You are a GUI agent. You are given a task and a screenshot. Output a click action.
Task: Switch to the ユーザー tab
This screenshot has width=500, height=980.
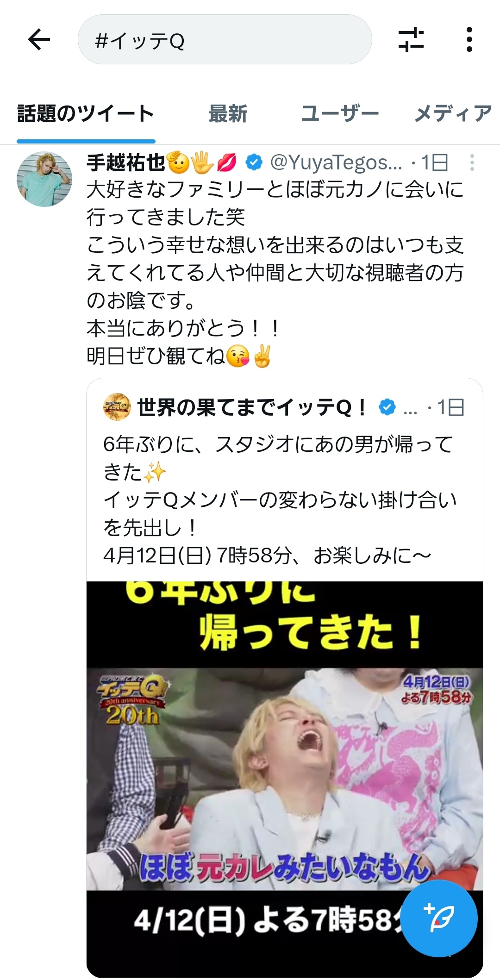[340, 113]
